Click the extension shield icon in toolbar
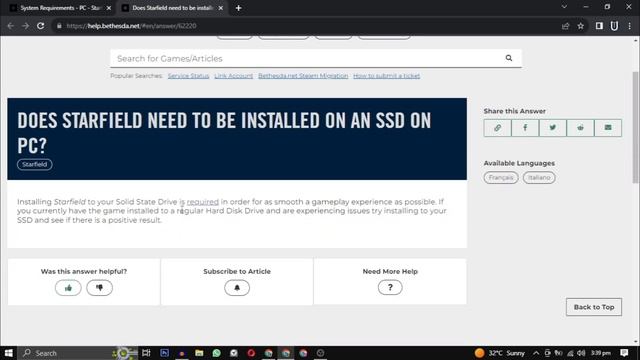Image resolution: width=640 pixels, height=360 pixels. [x=614, y=26]
